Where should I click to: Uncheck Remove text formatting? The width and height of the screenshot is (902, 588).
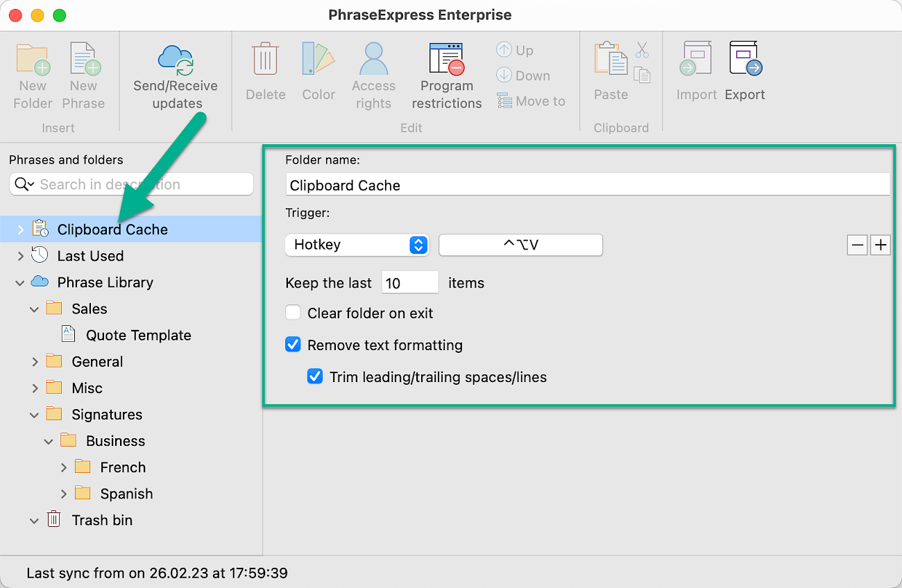pyautogui.click(x=293, y=345)
